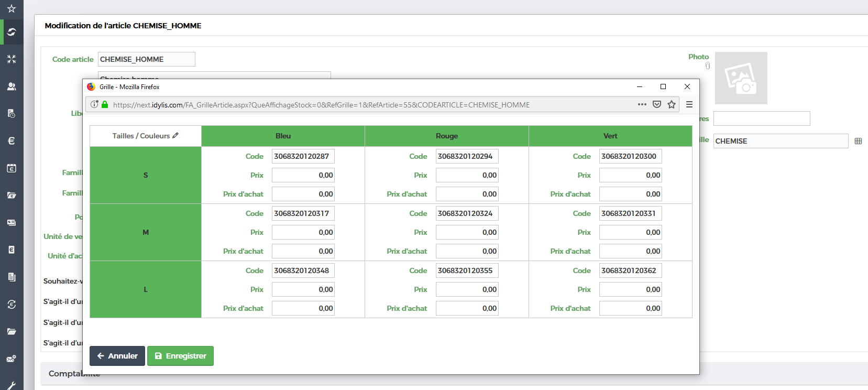The width and height of the screenshot is (868, 390).
Task: Click the favorites star in the left sidebar
Action: (12, 8)
